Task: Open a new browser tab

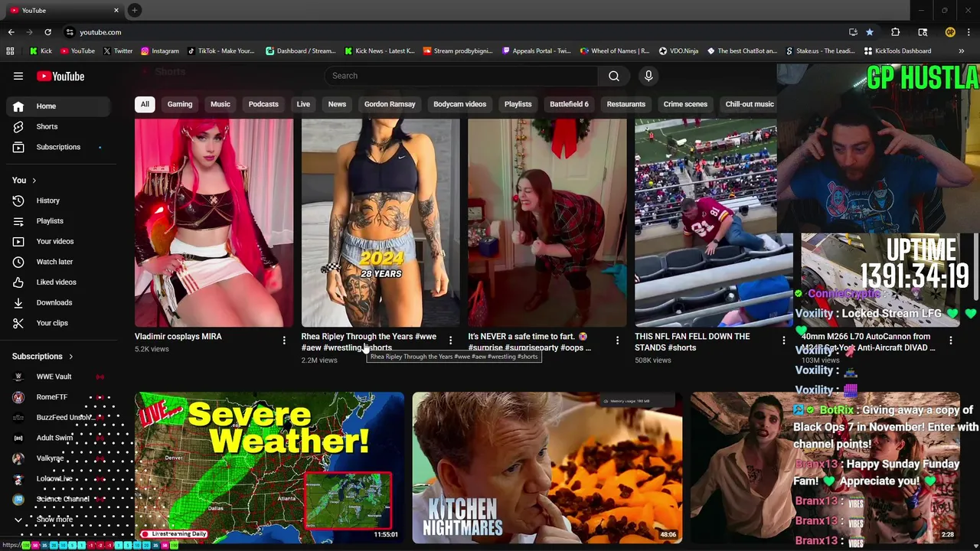Action: click(x=134, y=10)
